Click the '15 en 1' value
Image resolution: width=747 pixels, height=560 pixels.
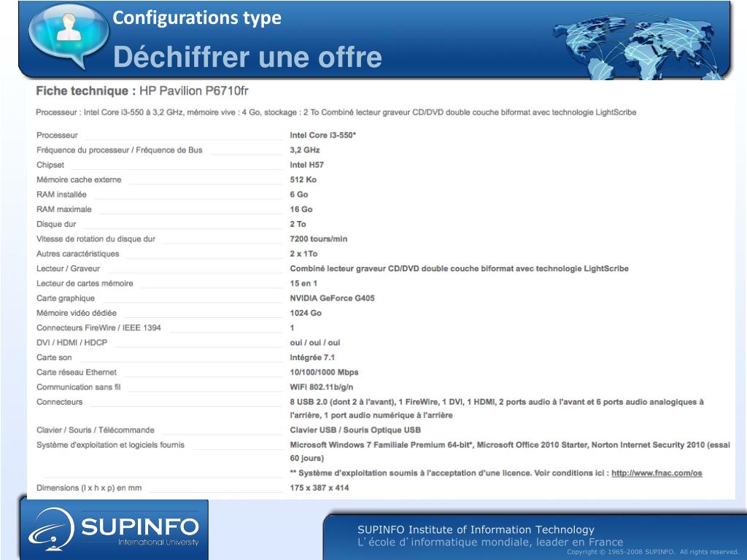click(x=303, y=284)
